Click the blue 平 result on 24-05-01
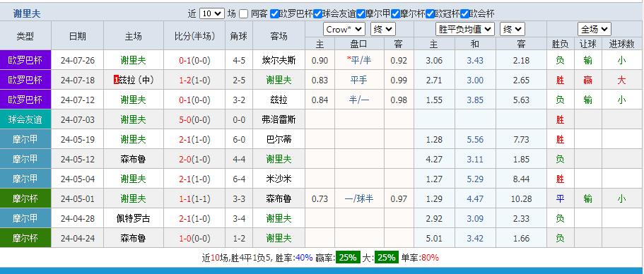The height and width of the screenshot is (274, 644). click(x=560, y=198)
